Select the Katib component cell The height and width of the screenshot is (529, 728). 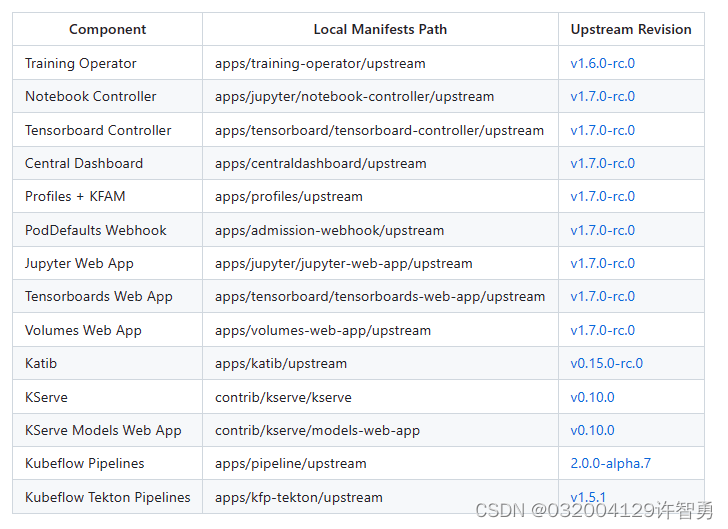107,363
